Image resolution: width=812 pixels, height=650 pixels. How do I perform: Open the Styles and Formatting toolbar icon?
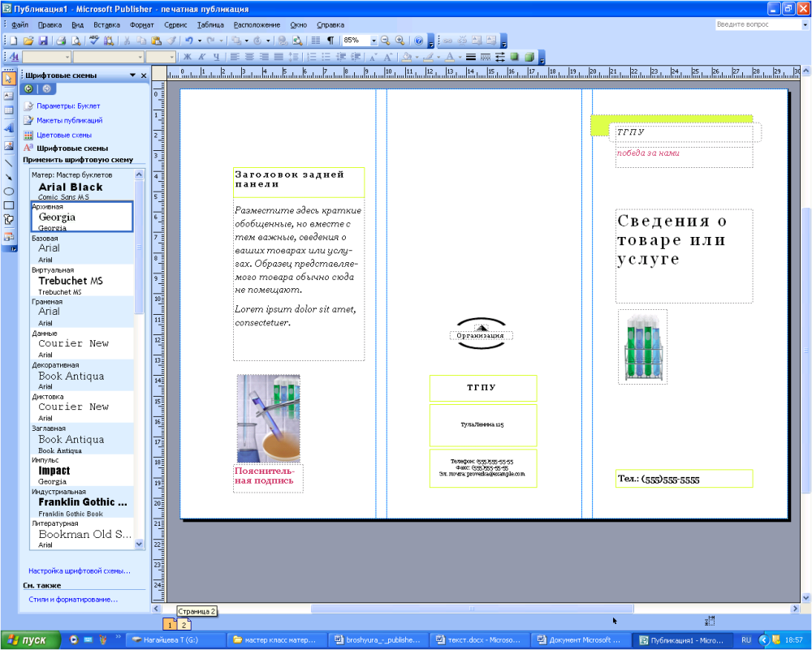coord(14,57)
